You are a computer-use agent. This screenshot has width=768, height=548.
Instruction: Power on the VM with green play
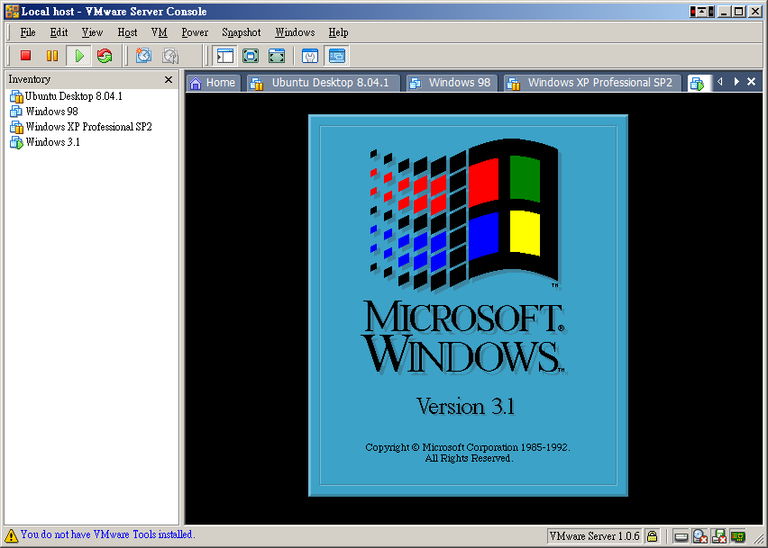tap(79, 56)
